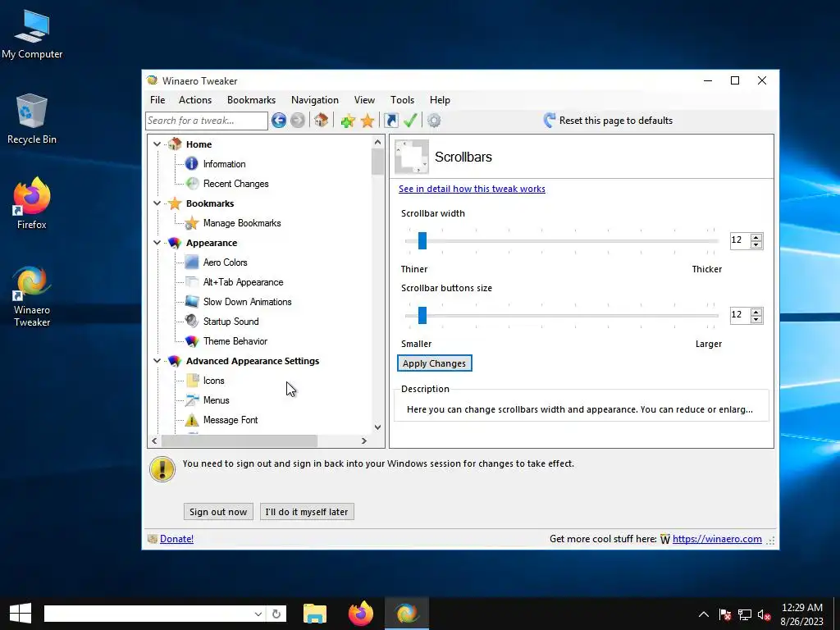840x630 pixels.
Task: Collapse the Bookmarks tree node
Action: click(157, 203)
